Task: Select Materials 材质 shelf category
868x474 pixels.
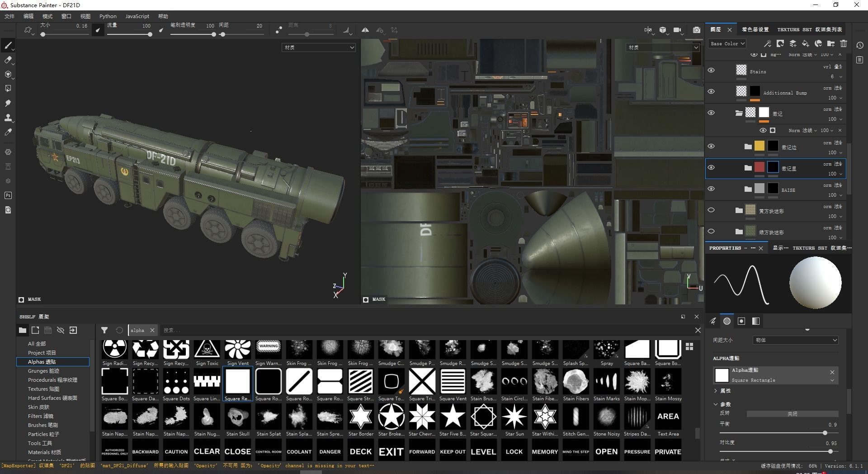Action: (44, 452)
